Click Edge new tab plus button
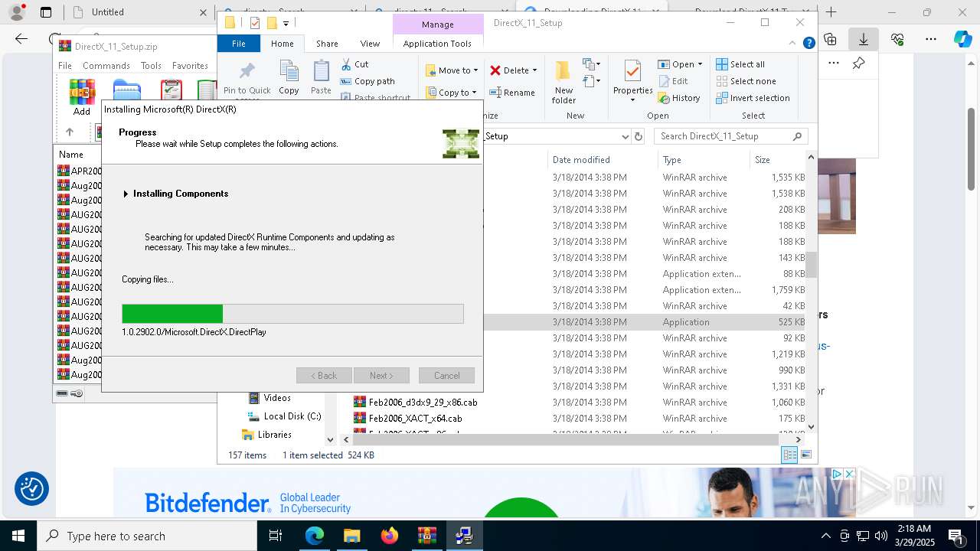 (831, 12)
